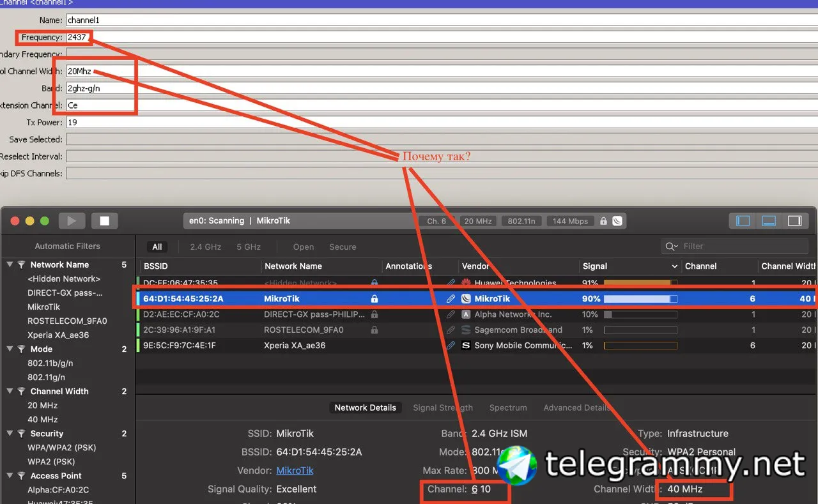This screenshot has width=818, height=504.
Task: Click the Alpha Networks vendor icon
Action: point(466,314)
